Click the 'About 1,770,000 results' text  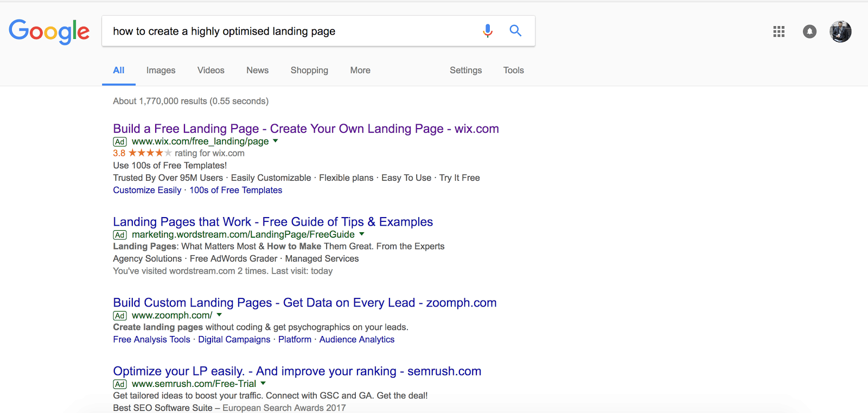[191, 101]
